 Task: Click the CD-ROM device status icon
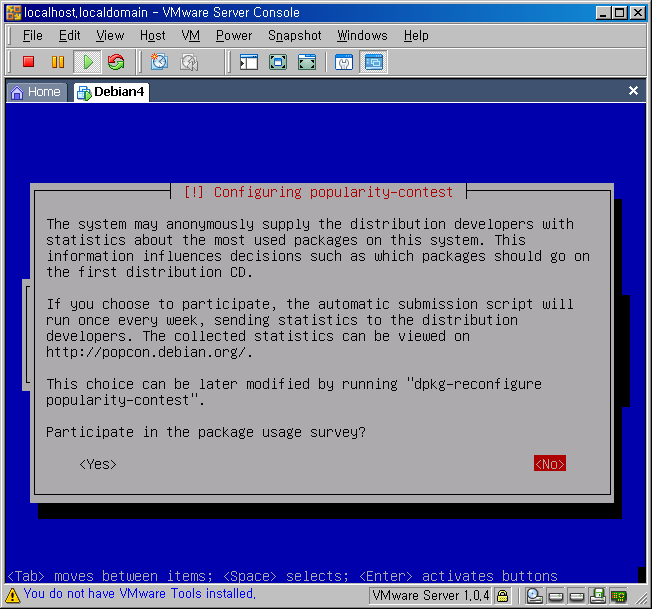coord(535,596)
